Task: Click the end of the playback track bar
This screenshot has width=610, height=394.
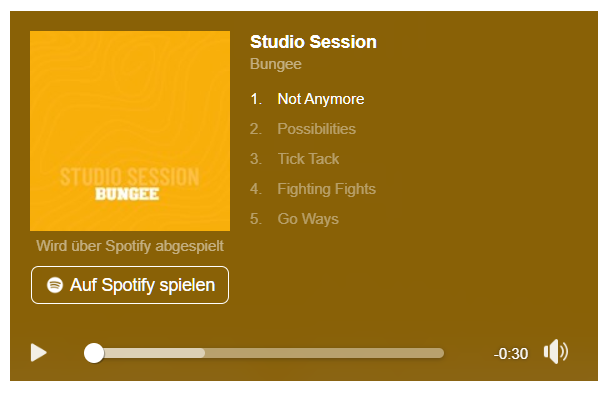Action: pyautogui.click(x=441, y=353)
